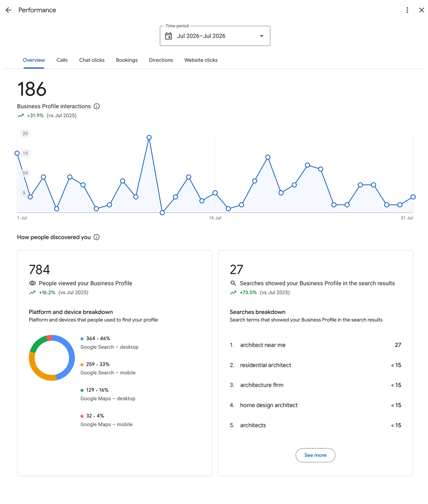This screenshot has height=504, width=428.
Task: Click the magnifier icon beside Searches showed
Action: click(x=233, y=283)
